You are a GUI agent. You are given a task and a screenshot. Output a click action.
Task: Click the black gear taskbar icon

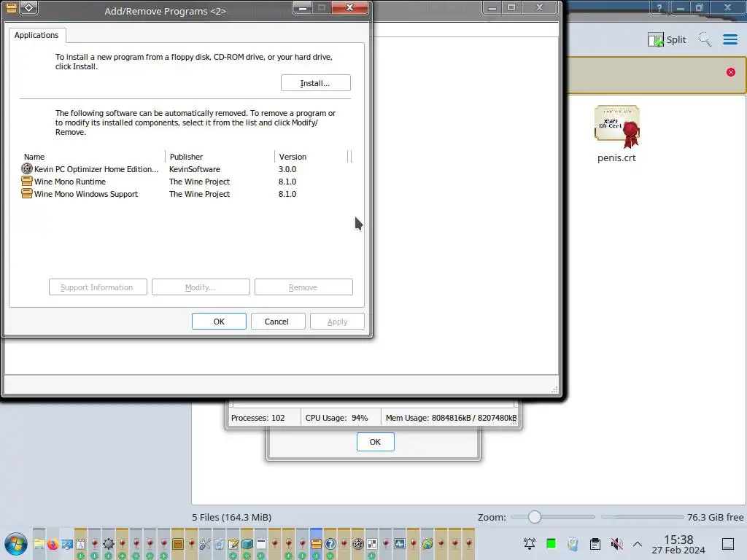[x=108, y=544]
